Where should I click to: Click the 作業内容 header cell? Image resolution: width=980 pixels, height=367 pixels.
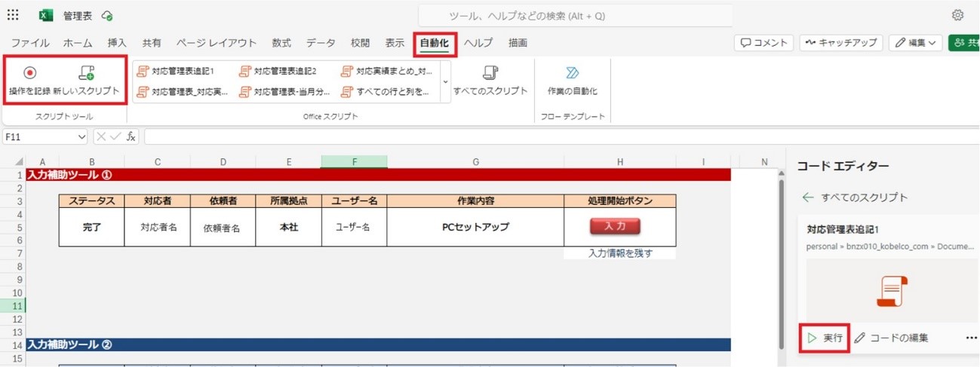pos(475,200)
